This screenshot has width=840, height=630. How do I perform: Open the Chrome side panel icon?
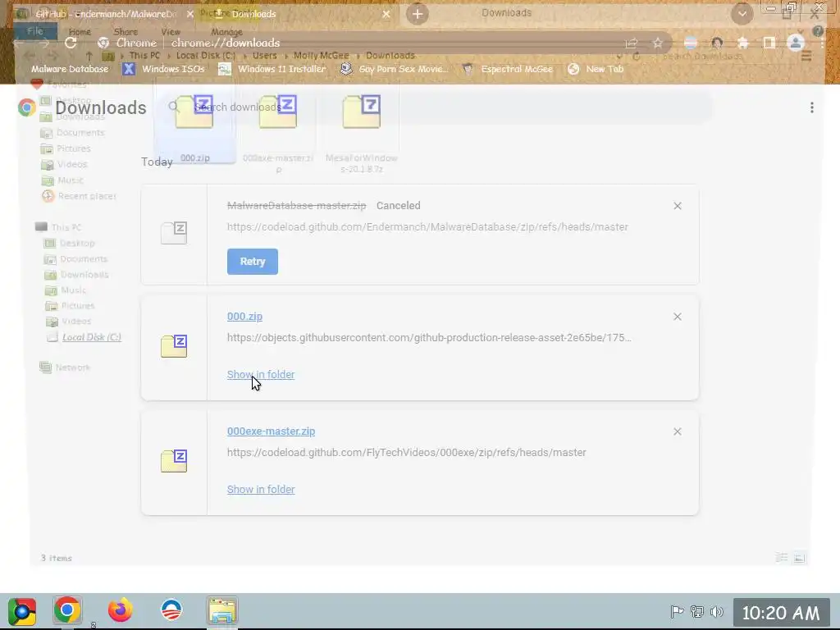pos(769,43)
